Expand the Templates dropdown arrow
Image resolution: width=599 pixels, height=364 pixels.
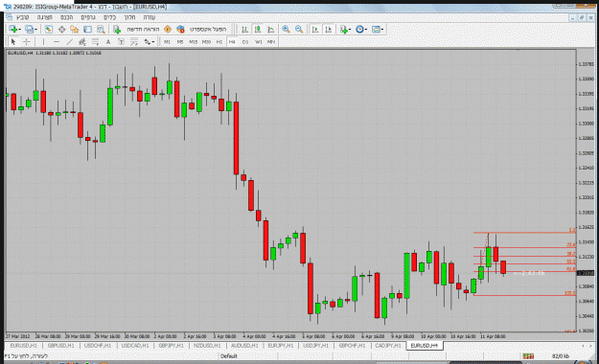(382, 30)
